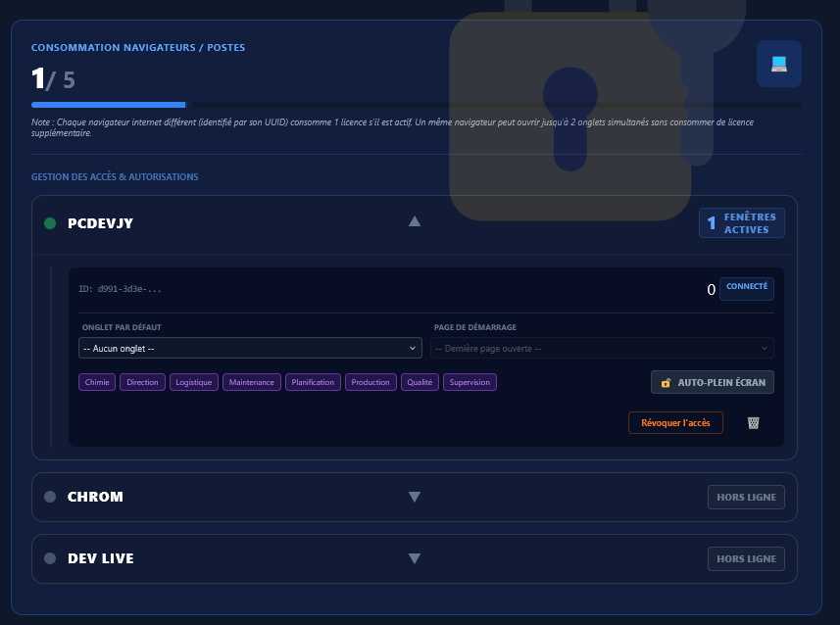Toggle the Planification tag
The width and height of the screenshot is (840, 625).
[313, 382]
